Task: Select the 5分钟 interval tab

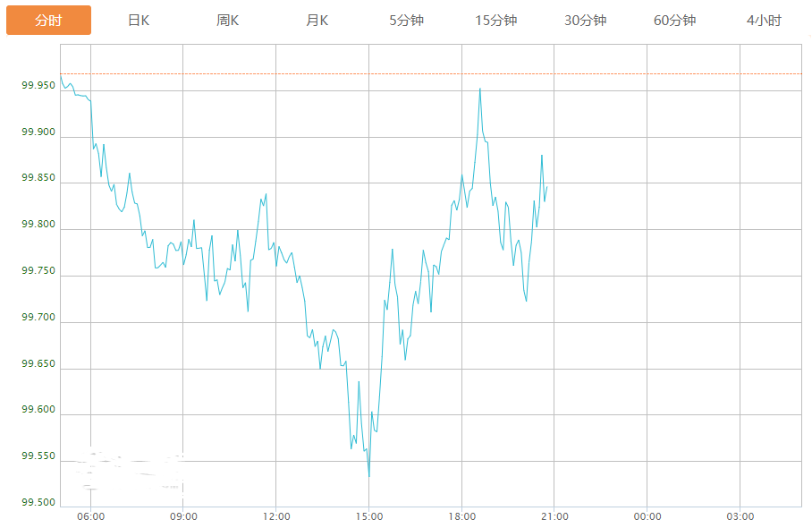Action: pos(407,21)
